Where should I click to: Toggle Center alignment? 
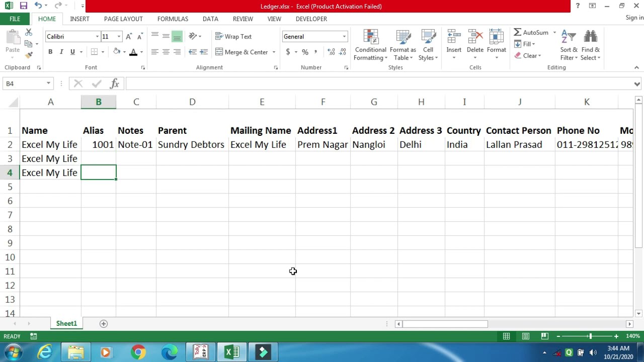coord(166,52)
